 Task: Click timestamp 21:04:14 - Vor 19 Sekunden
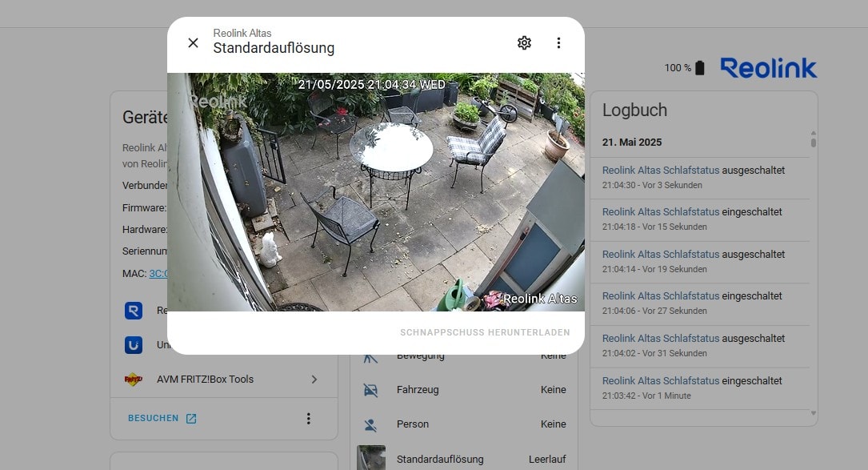point(654,269)
